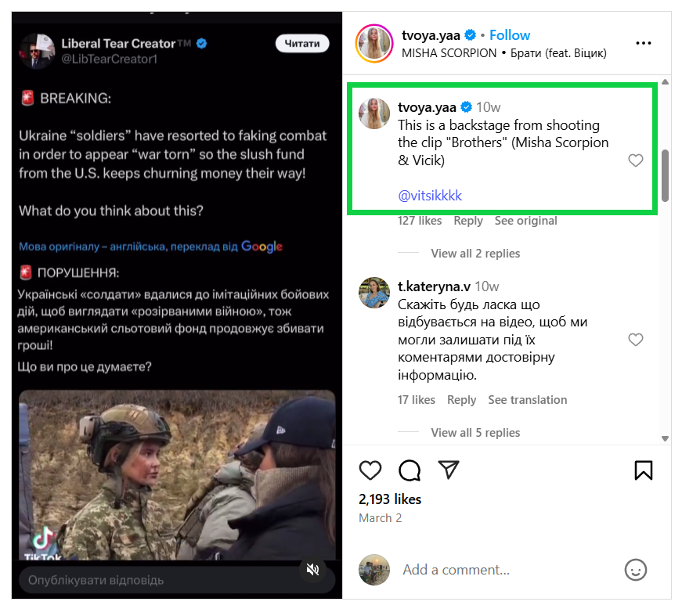
Task: Like t.kateryna.v's comment heart
Action: point(636,340)
